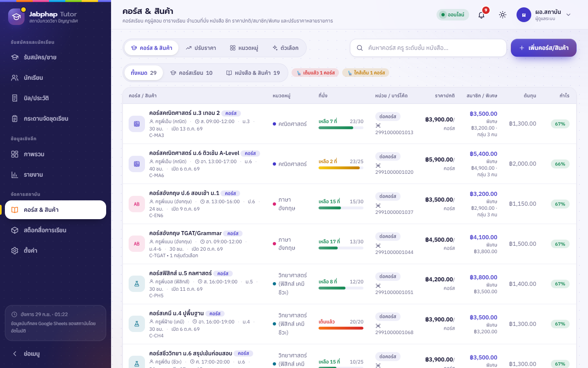588x368 pixels.
Task: Expand the ผอ.สถาบัน user menu
Action: (x=544, y=15)
